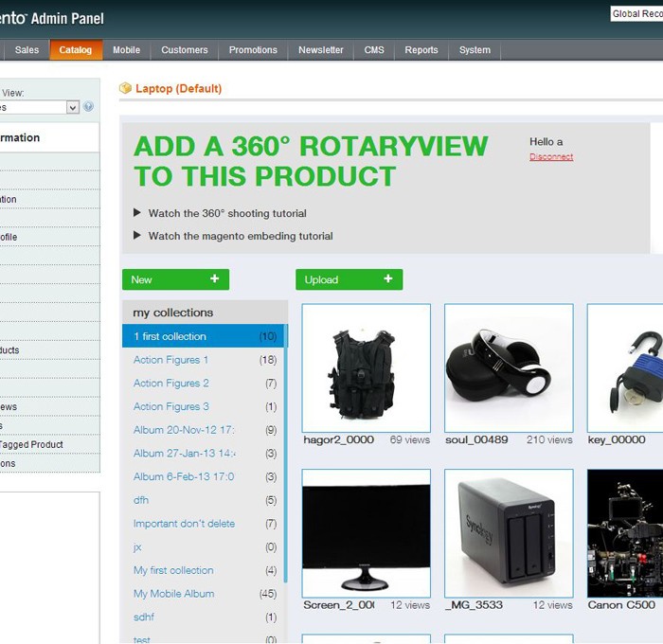Select the Action Figures 1 collection
Screen dimensions: 663x644
pyautogui.click(x=205, y=360)
